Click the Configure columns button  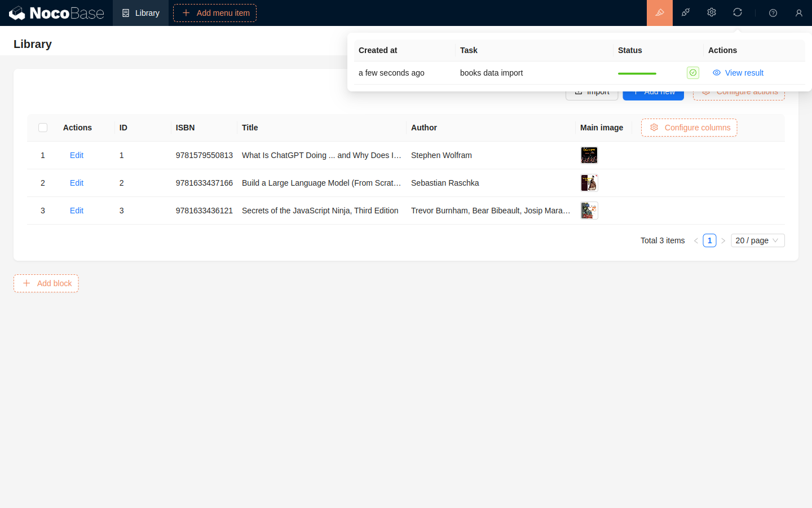(689, 128)
